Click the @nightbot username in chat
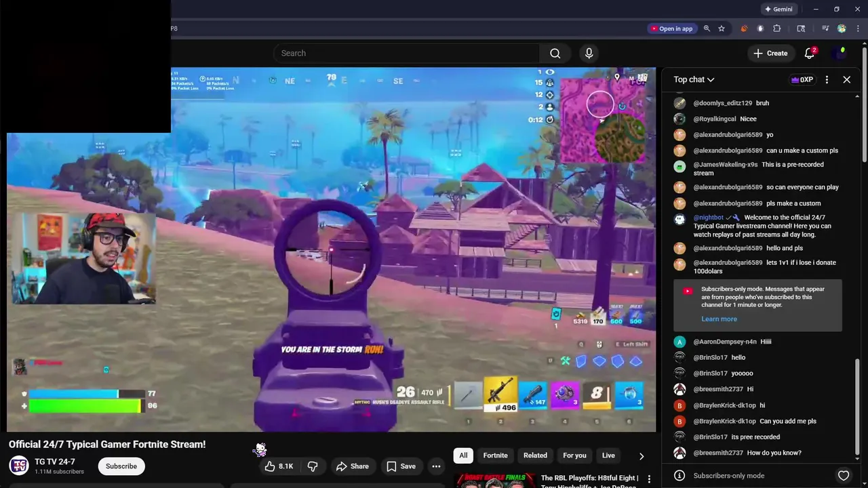 tap(708, 218)
